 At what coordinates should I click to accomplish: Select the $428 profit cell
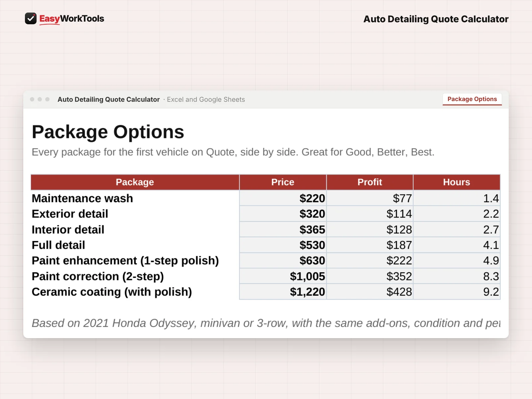(x=370, y=292)
